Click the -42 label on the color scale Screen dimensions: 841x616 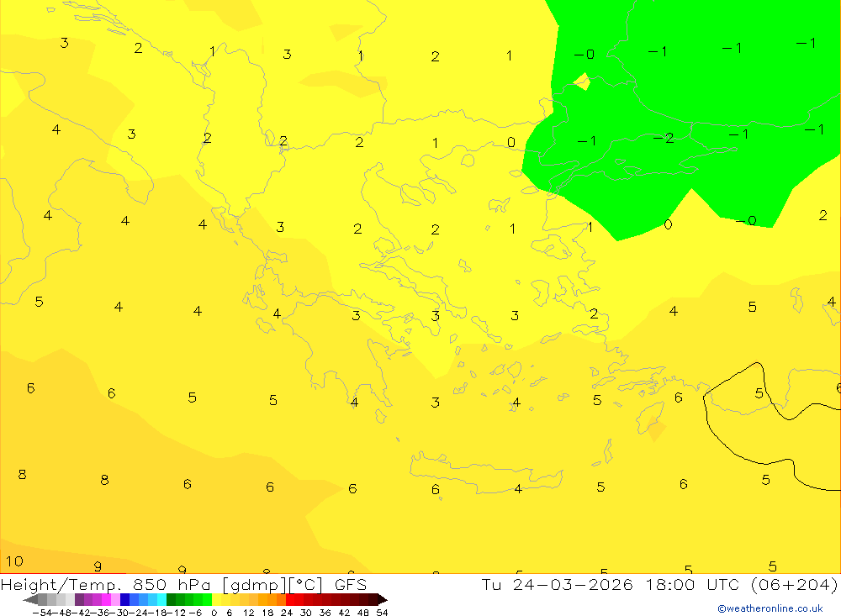coord(82,613)
